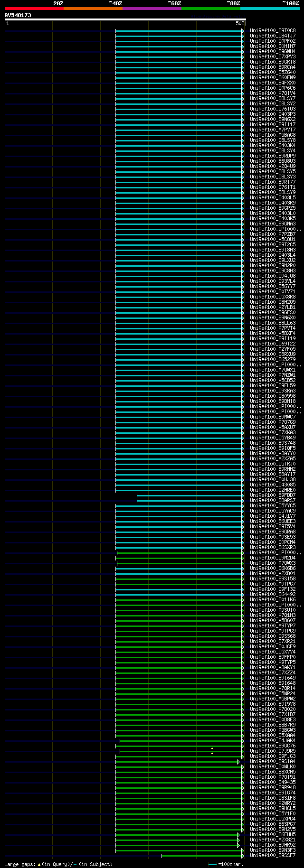Click the text UniRef100_Q76IT1

(273, 187)
